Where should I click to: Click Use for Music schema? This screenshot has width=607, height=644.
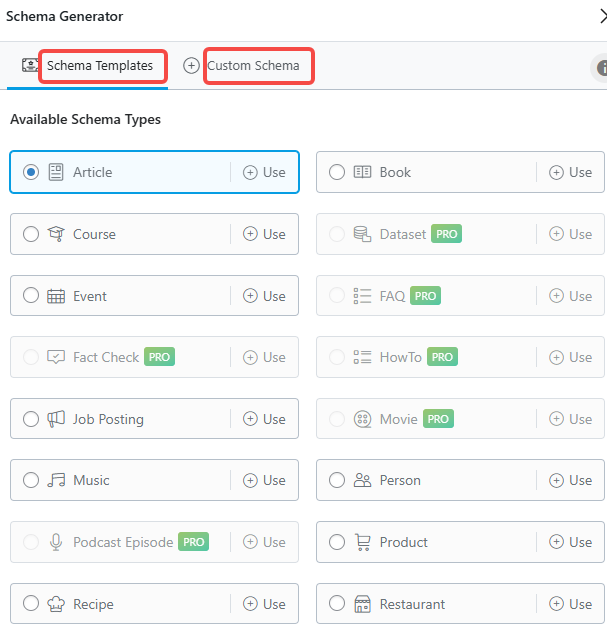point(264,480)
